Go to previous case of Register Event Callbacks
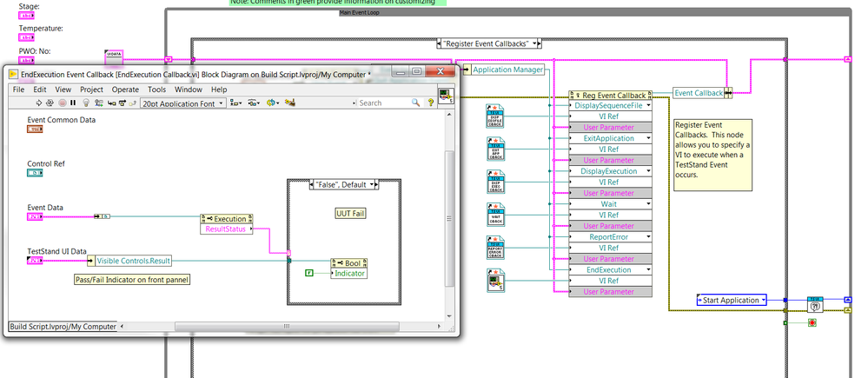Viewport: 868px width, 378px height. (x=440, y=43)
